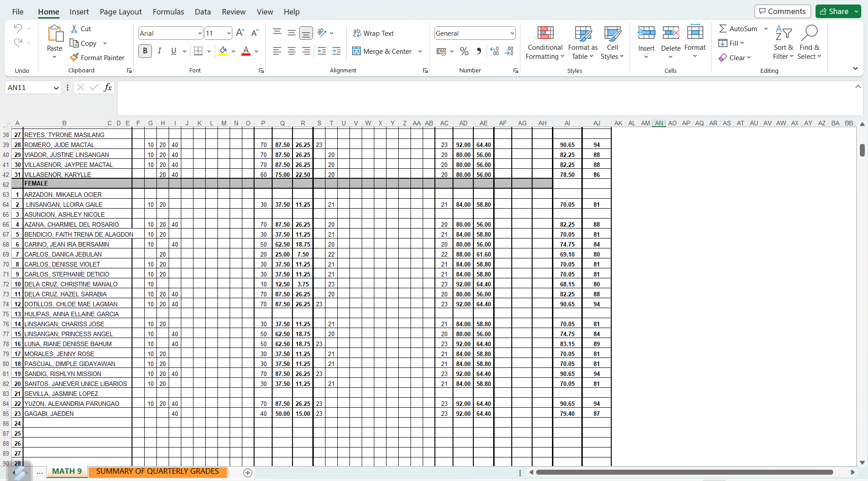Screen dimensions: 868x481
Task: Collapse the ribbon with chevron
Action: [x=855, y=68]
